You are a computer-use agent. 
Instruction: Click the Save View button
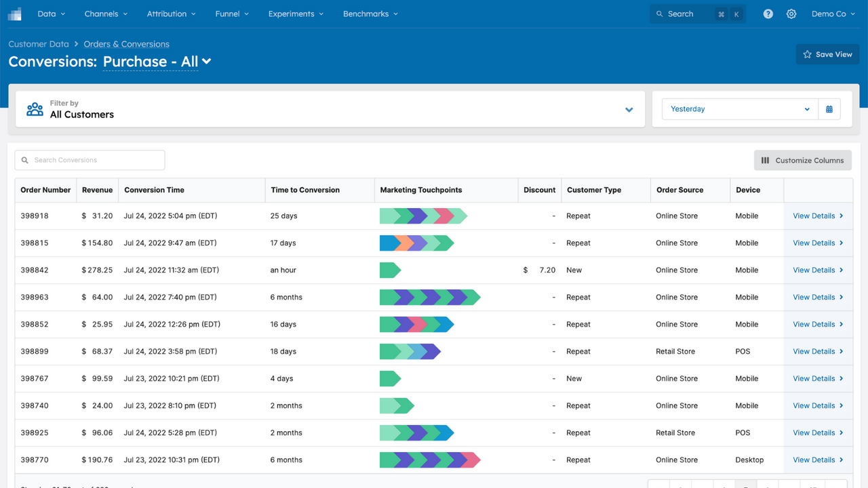coord(827,54)
